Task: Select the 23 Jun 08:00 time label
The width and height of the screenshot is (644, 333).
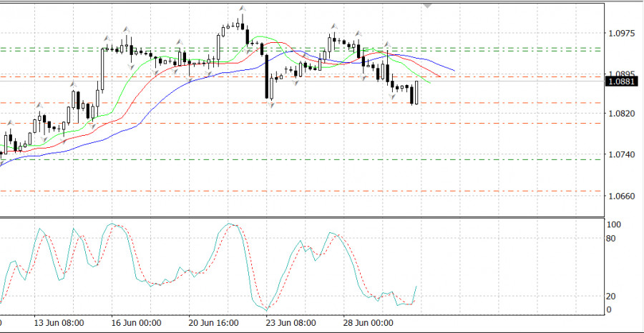Action: tap(289, 323)
